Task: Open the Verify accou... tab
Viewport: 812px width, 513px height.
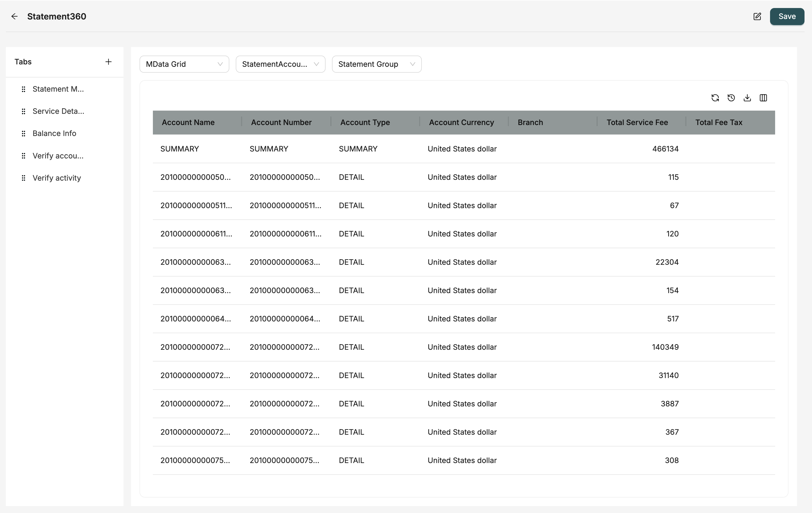Action: click(x=58, y=156)
